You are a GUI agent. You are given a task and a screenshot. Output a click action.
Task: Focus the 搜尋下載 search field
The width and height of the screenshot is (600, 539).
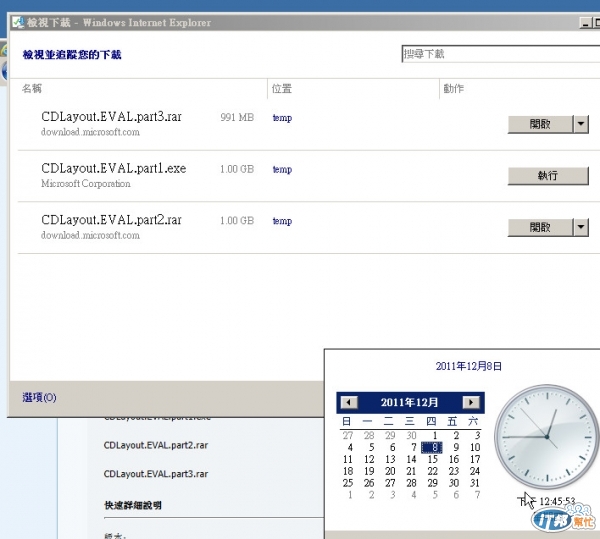[501, 54]
